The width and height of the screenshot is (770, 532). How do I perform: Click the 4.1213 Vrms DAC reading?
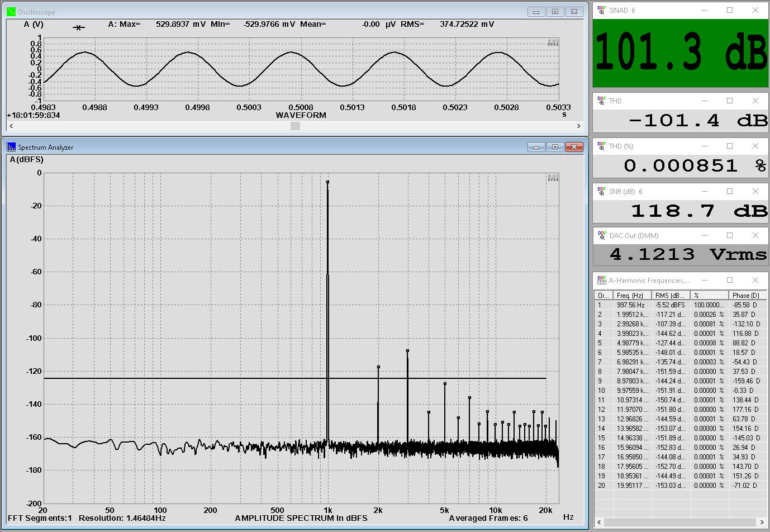pyautogui.click(x=688, y=254)
